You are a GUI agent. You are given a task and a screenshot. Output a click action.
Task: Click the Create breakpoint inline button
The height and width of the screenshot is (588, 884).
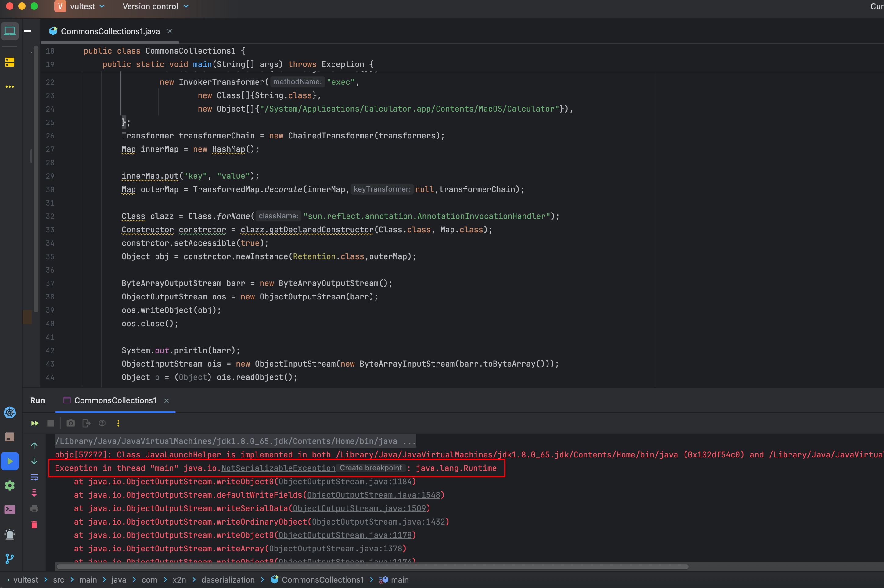371,468
